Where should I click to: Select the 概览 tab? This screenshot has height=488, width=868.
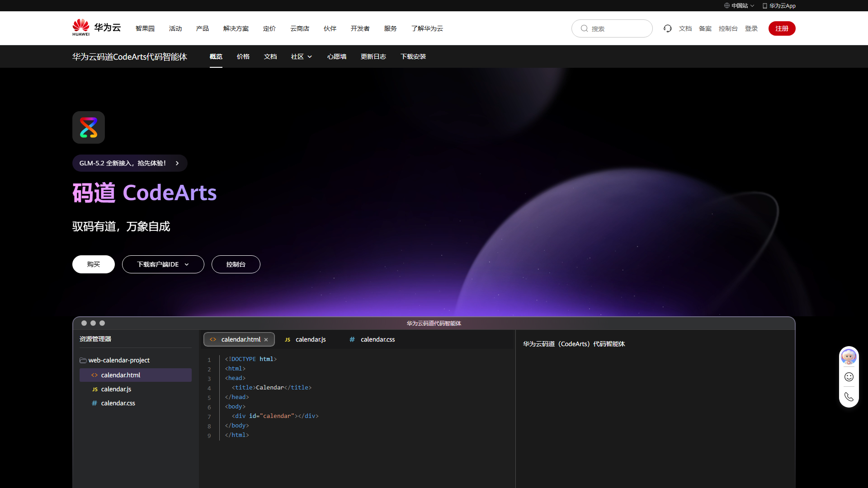click(216, 56)
